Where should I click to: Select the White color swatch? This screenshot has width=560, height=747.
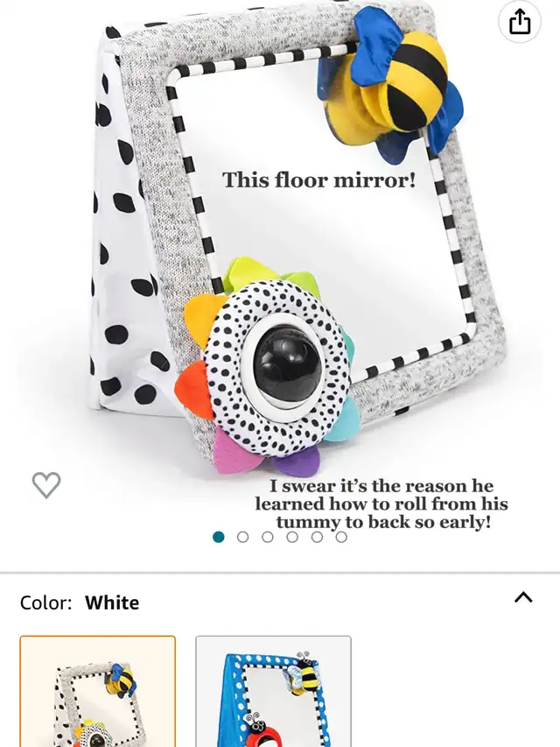click(98, 691)
